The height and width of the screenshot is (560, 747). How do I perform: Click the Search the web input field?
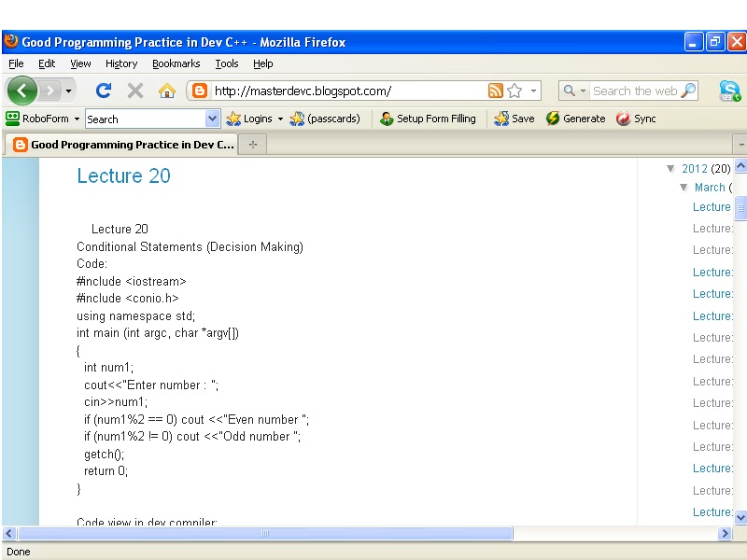635,91
